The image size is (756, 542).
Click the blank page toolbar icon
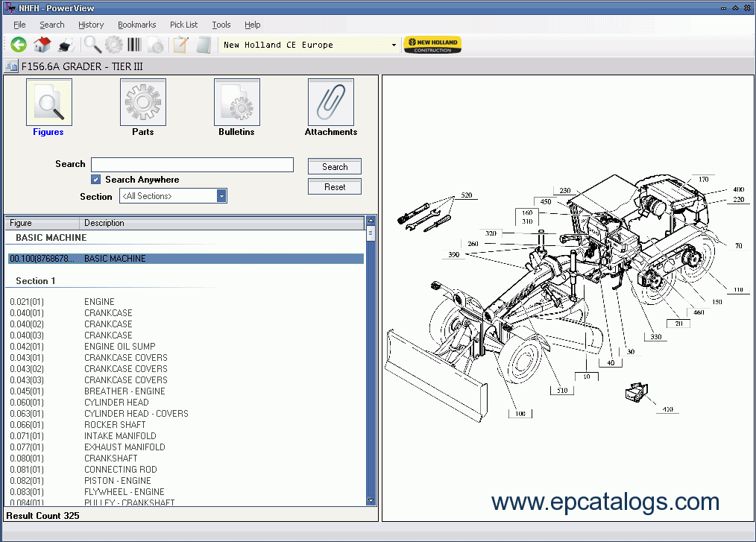(204, 45)
